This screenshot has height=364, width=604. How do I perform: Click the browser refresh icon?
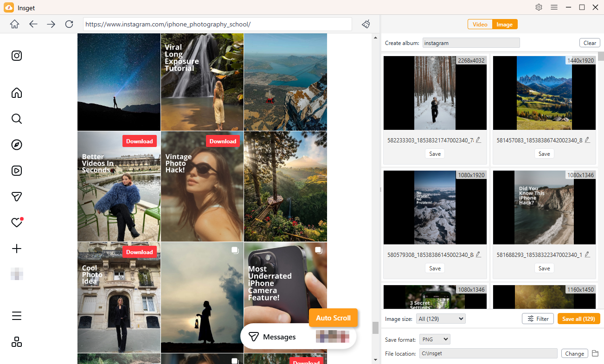[x=69, y=24]
